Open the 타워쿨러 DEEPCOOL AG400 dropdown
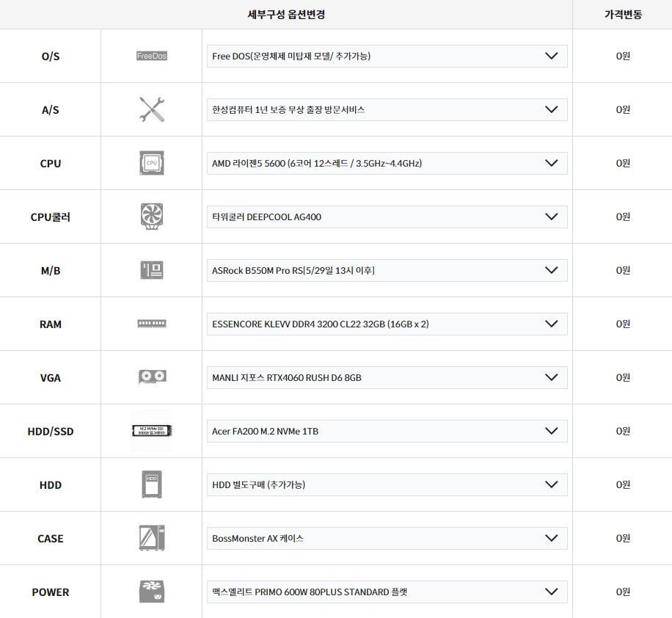Viewport: 672px width, 618px height. click(x=387, y=217)
